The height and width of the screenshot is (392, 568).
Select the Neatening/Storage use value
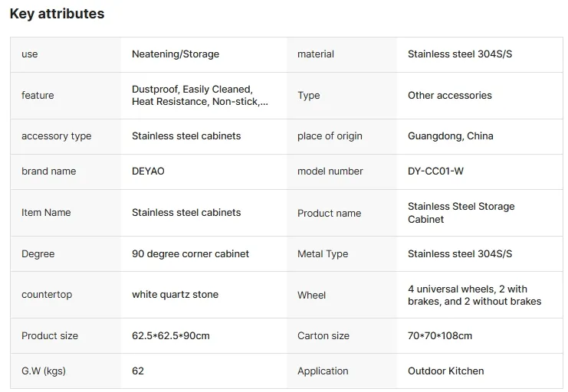click(176, 54)
